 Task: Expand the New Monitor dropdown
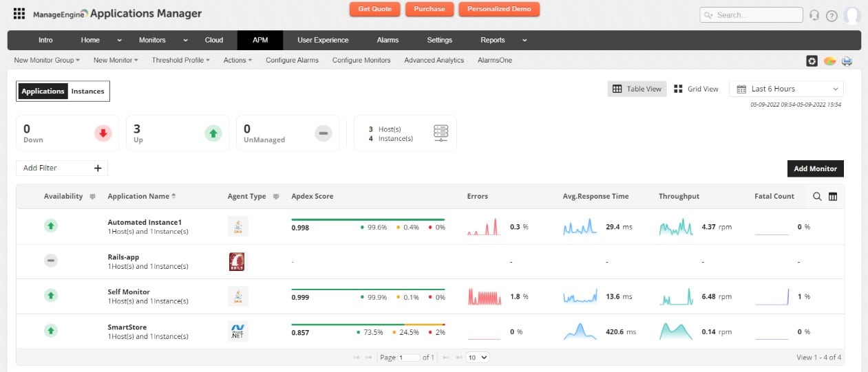(116, 61)
